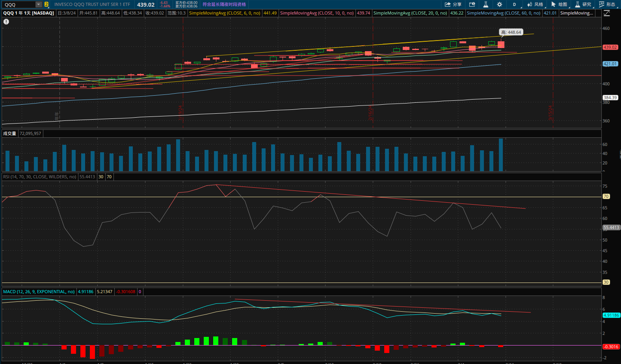This screenshot has height=364, width=621.
Task: Click the 439.02 last price axis tag
Action: (x=610, y=47)
